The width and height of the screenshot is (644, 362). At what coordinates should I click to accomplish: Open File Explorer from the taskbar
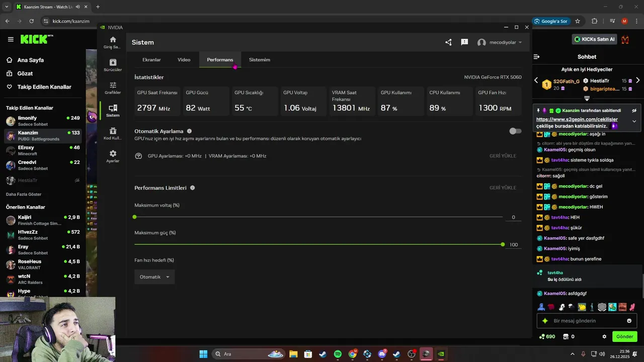(x=293, y=354)
